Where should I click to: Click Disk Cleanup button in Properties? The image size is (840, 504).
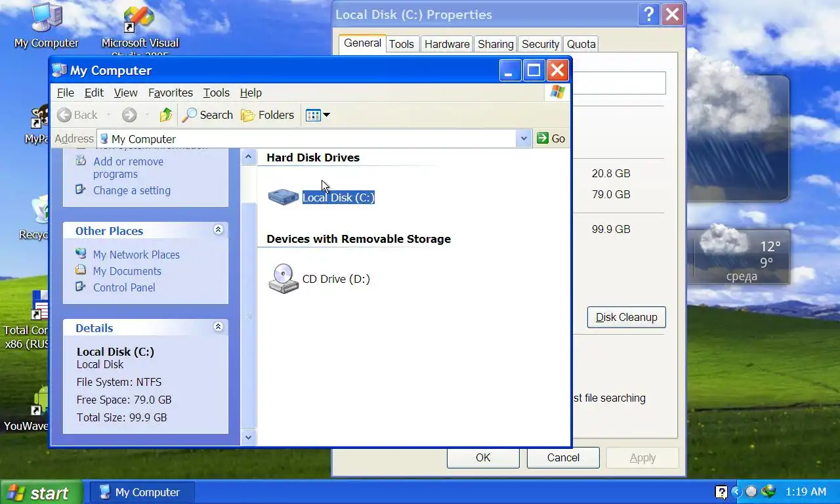point(626,317)
